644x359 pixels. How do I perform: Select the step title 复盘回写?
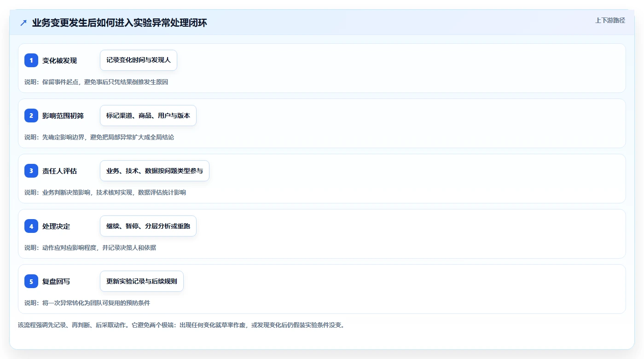pos(56,282)
